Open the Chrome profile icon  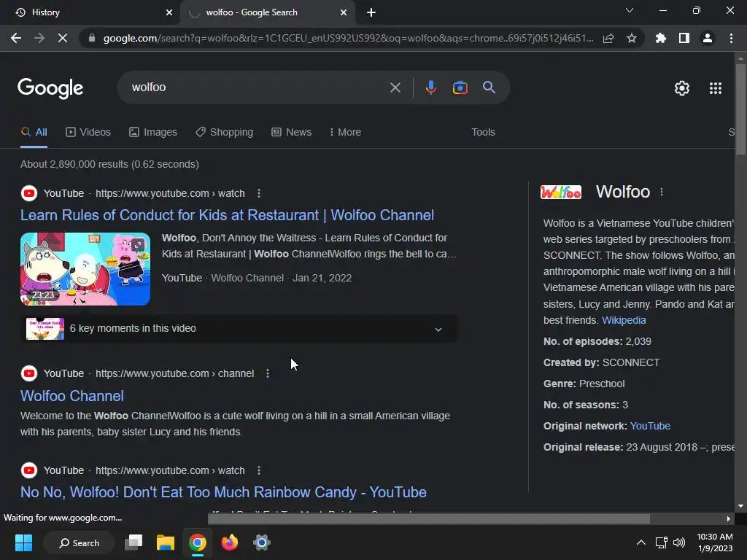point(708,38)
